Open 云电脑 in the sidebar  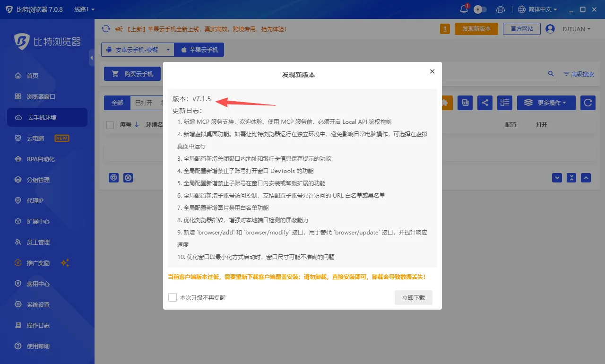click(47, 138)
